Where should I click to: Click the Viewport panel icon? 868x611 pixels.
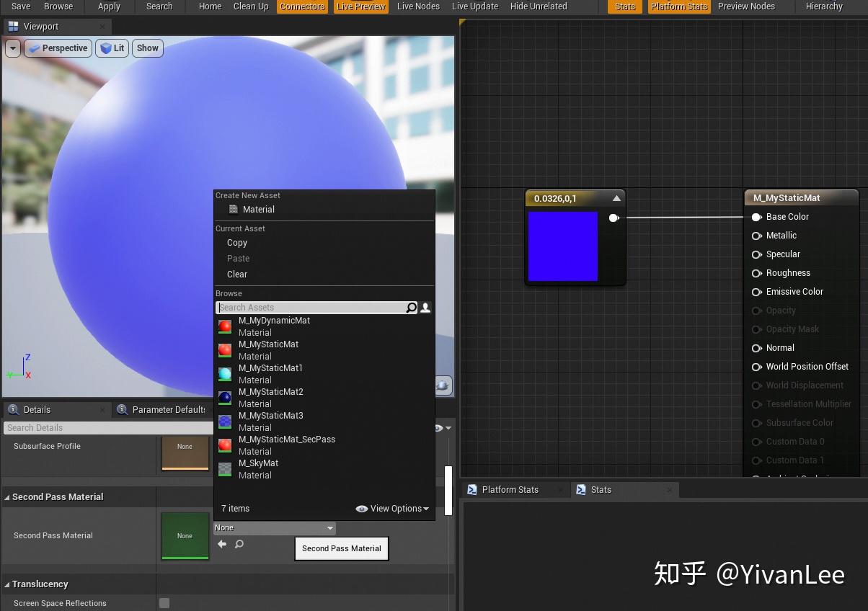tap(12, 25)
